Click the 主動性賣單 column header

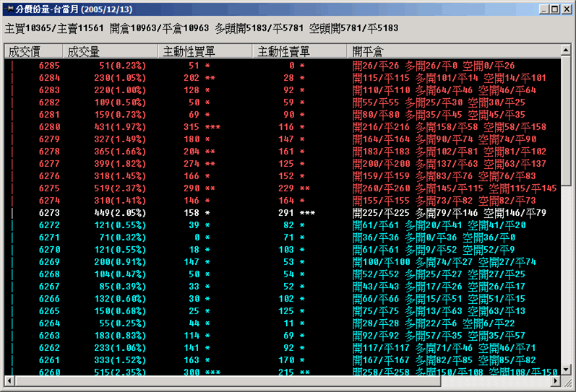tap(300, 51)
